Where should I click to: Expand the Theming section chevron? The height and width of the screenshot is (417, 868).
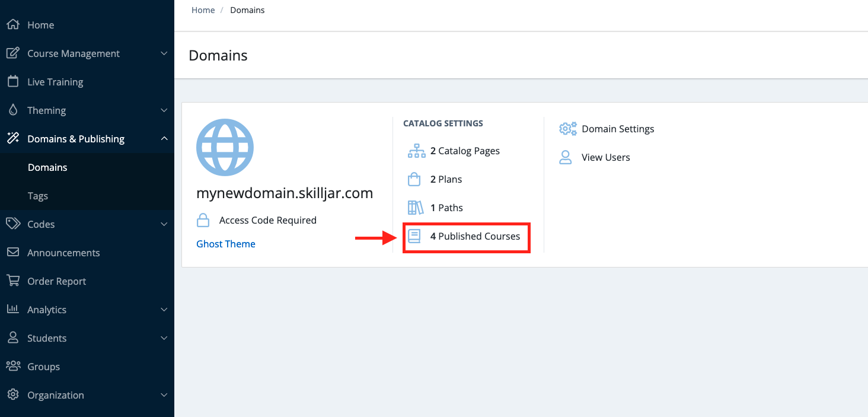pos(164,110)
